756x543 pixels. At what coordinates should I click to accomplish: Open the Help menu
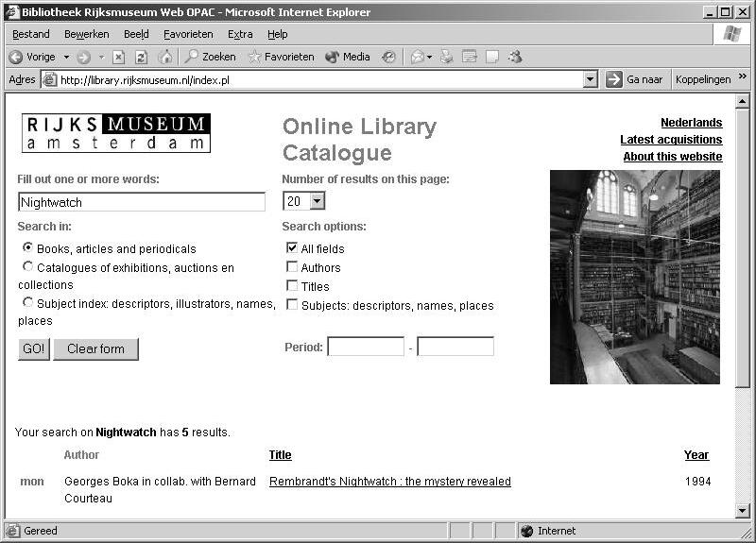(277, 34)
